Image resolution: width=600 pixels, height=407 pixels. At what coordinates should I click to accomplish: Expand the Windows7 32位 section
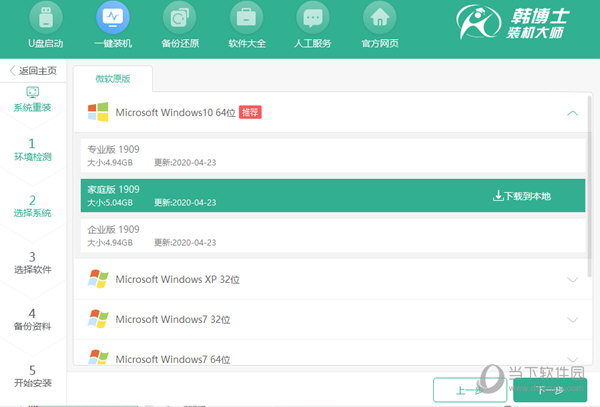pos(572,320)
